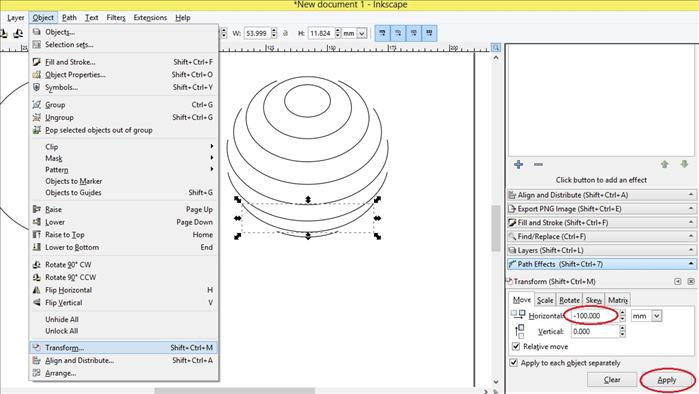
Task: Toggle scale stroke width affect button
Action: click(x=382, y=33)
